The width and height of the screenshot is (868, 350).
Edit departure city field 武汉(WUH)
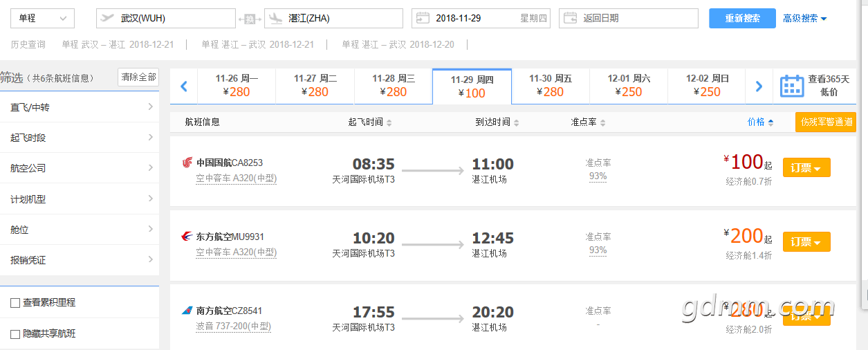(166, 18)
